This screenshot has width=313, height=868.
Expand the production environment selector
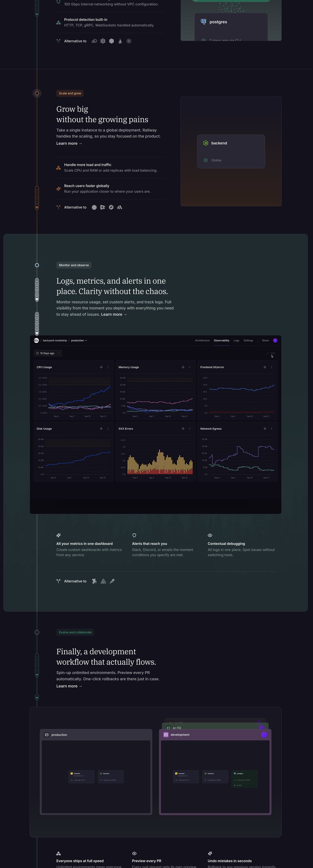(79, 340)
